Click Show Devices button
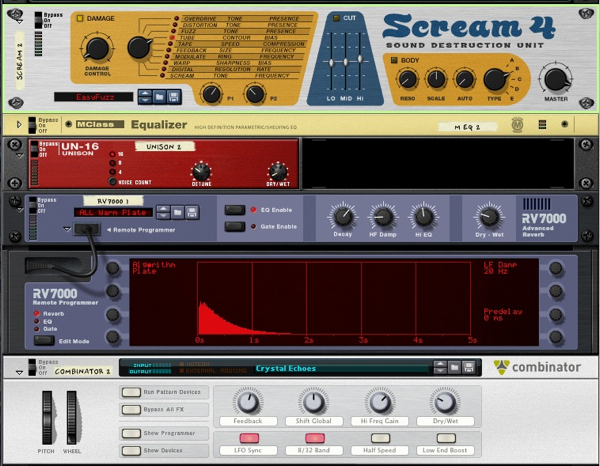The image size is (600, 466). (131, 451)
